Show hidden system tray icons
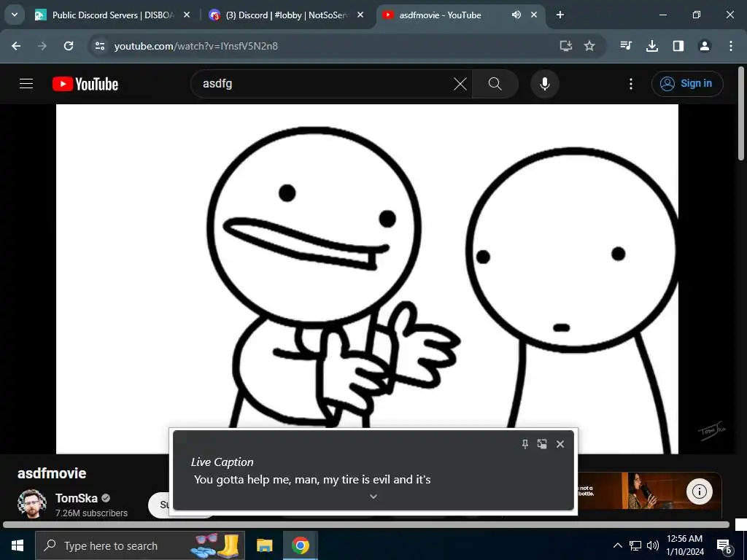 pyautogui.click(x=617, y=545)
